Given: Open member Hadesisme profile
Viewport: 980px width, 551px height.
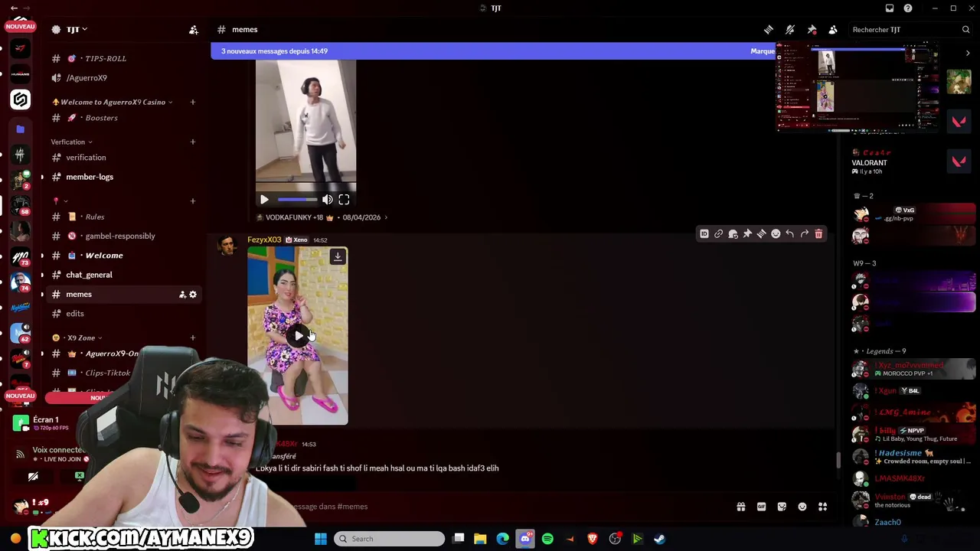Looking at the screenshot, I should tap(913, 457).
